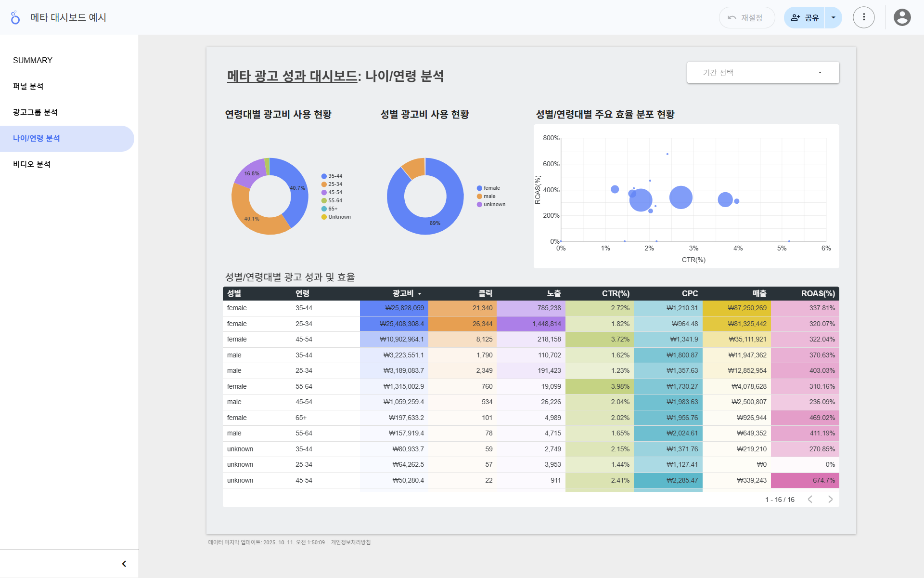924x578 pixels.
Task: Switch to the 퍼널 분석 page
Action: [28, 86]
